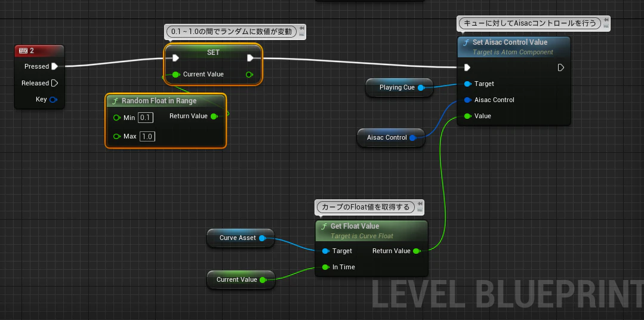This screenshot has width=644, height=320.
Task: Edit the Min value field 0.1
Action: 146,118
